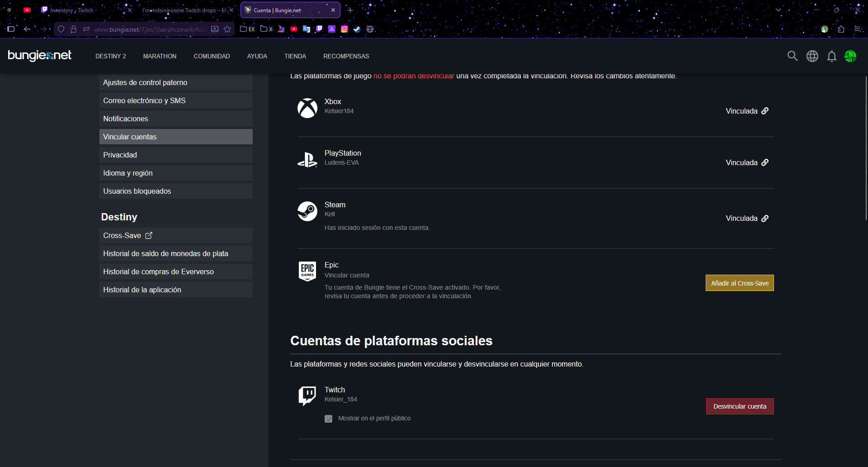Open the browser hamburger application menu
This screenshot has height=467, width=868.
tap(857, 29)
